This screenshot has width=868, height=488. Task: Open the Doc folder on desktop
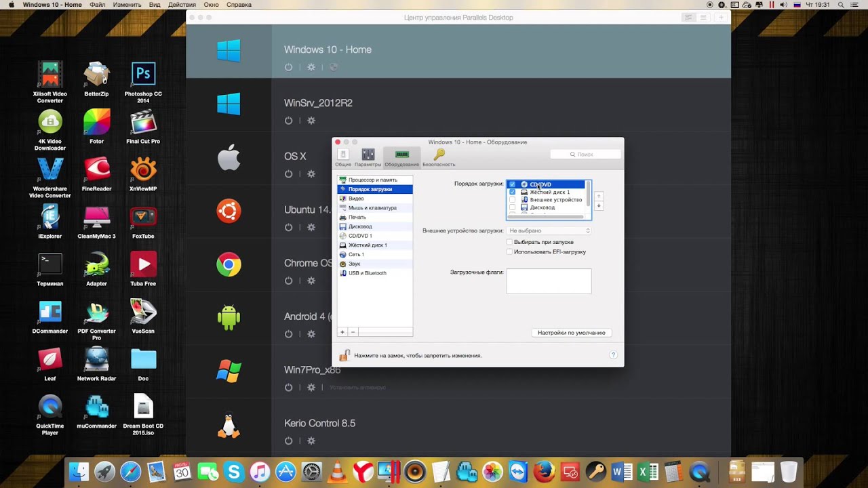(143, 364)
